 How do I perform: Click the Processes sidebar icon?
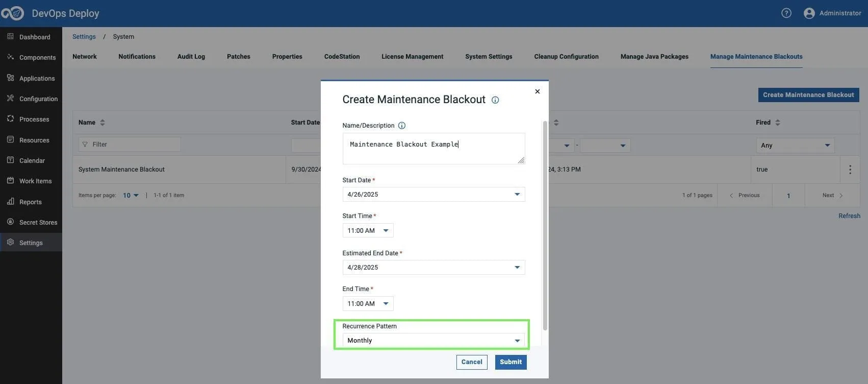click(10, 119)
